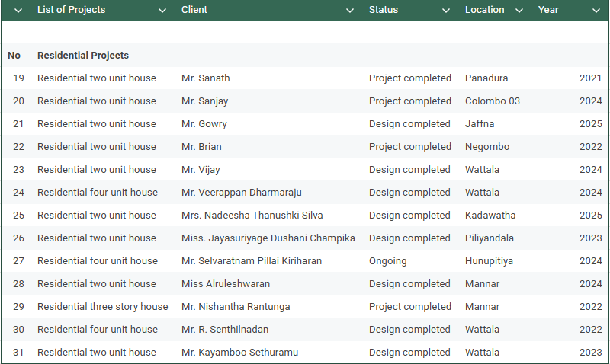Click row number 31
Viewport: 610px width, 364px height.
(x=18, y=353)
